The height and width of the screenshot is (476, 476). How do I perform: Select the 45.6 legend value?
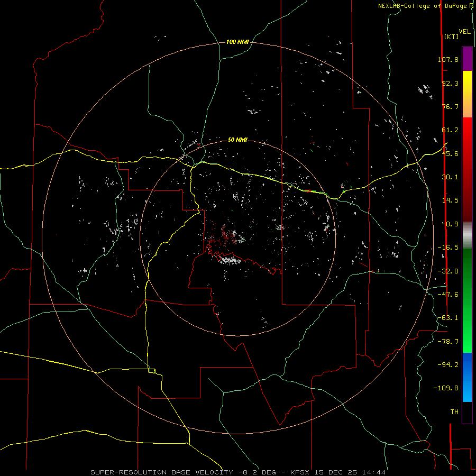(x=450, y=153)
